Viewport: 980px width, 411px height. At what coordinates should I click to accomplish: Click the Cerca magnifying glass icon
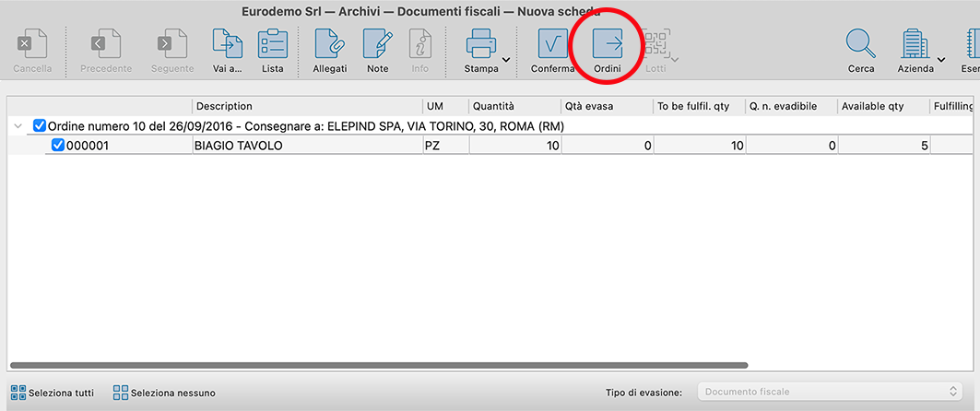tap(861, 44)
